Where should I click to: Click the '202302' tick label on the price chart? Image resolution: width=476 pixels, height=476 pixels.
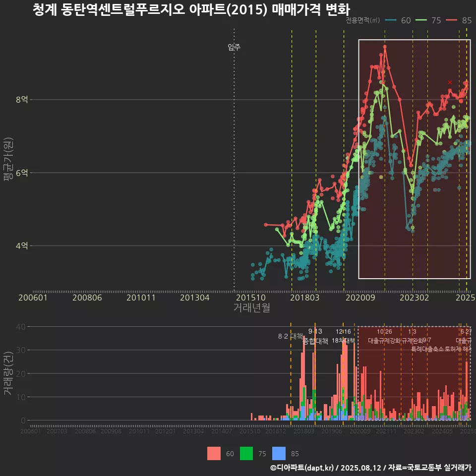(415, 297)
